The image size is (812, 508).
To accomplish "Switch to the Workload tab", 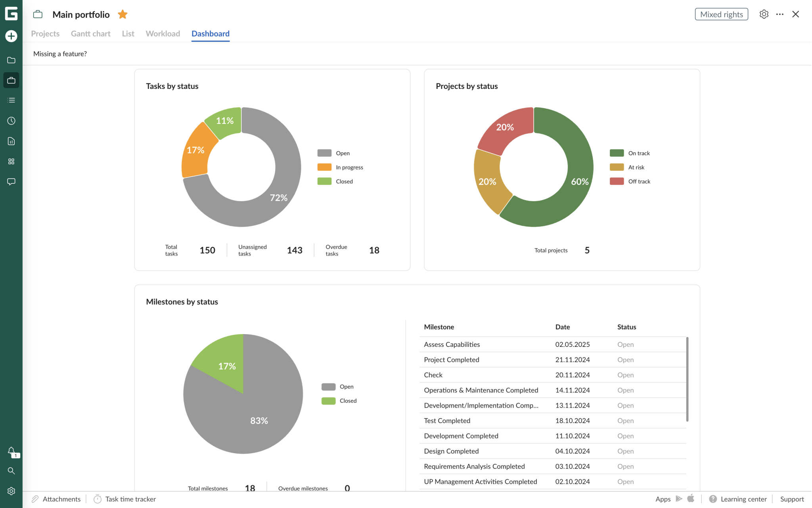I will point(163,34).
